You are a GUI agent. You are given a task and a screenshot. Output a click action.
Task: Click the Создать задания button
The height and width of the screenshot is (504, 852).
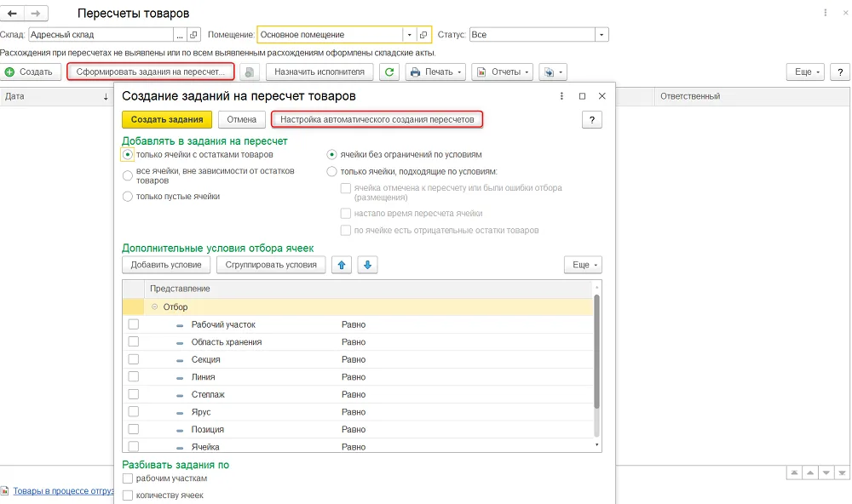coord(167,119)
